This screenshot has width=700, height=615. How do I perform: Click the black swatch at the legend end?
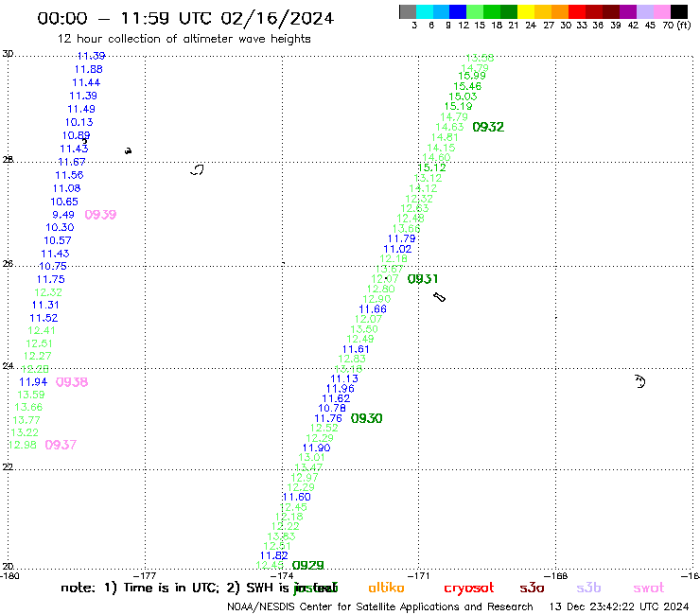point(679,11)
